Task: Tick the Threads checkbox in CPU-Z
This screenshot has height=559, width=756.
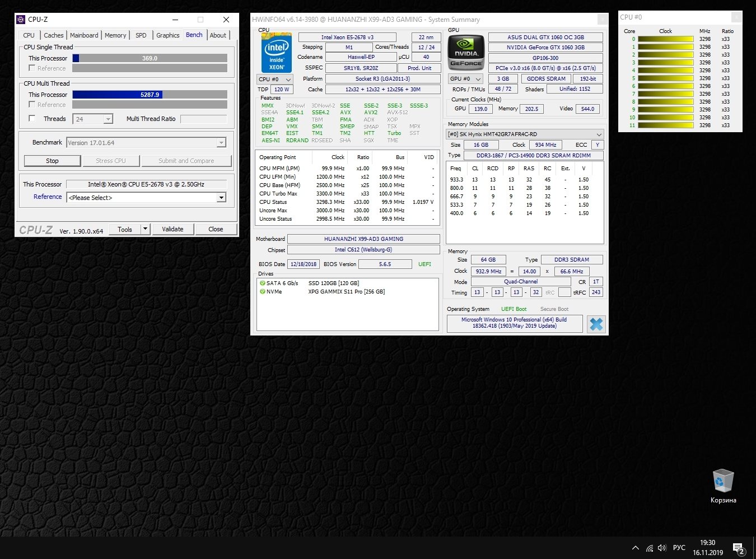Action: (32, 119)
